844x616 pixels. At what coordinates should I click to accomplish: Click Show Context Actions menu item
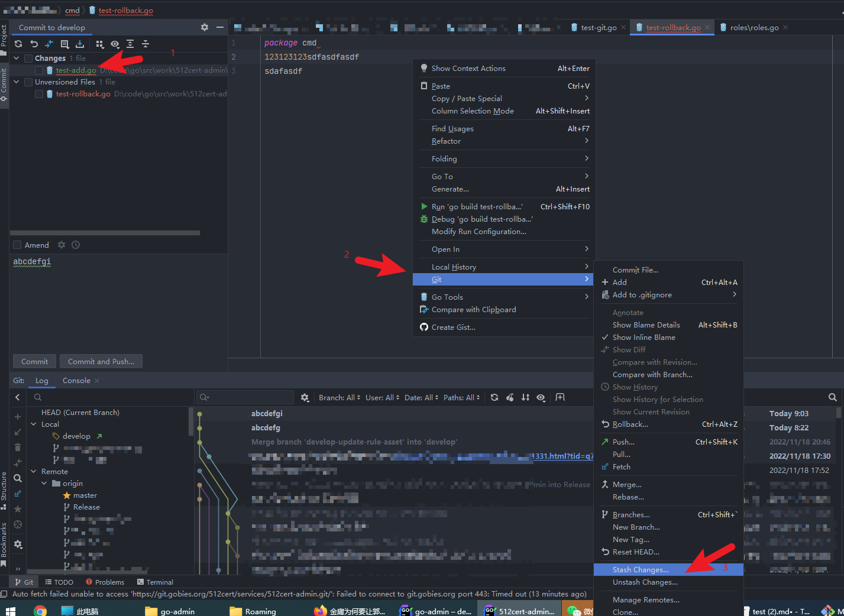point(503,69)
